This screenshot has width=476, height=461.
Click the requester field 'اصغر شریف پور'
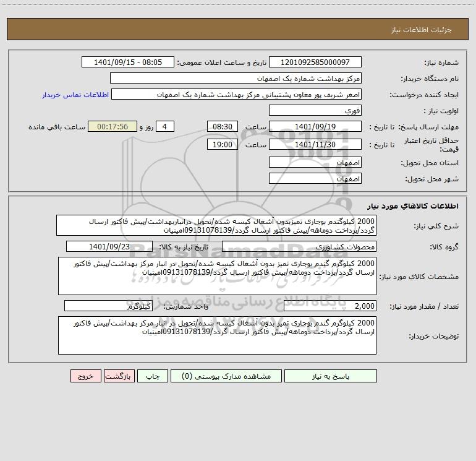click(236, 94)
